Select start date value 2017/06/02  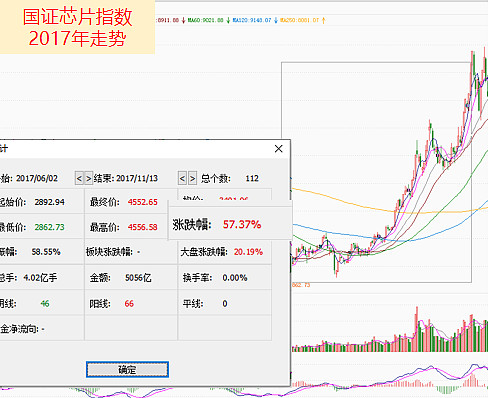click(37, 178)
